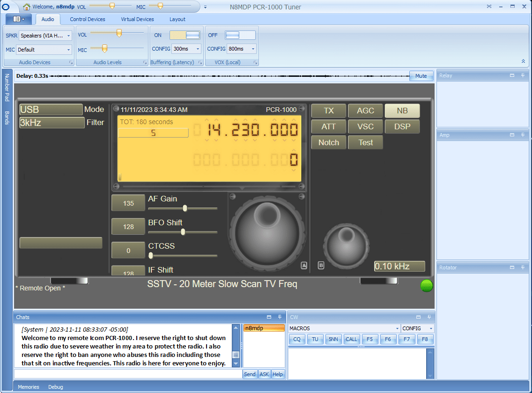Toggle the AGC button

pyautogui.click(x=365, y=111)
